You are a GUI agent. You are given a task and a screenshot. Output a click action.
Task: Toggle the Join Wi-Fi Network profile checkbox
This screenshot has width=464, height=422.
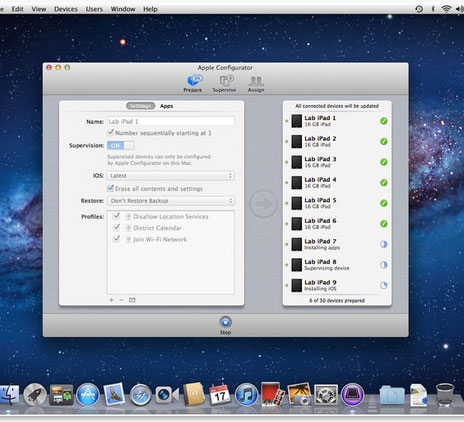point(116,239)
